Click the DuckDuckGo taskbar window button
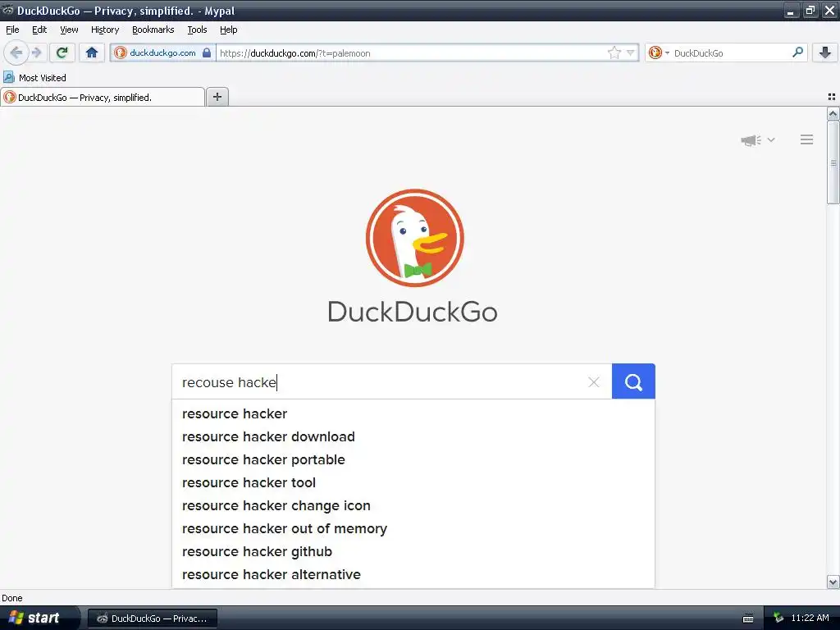 (x=153, y=619)
